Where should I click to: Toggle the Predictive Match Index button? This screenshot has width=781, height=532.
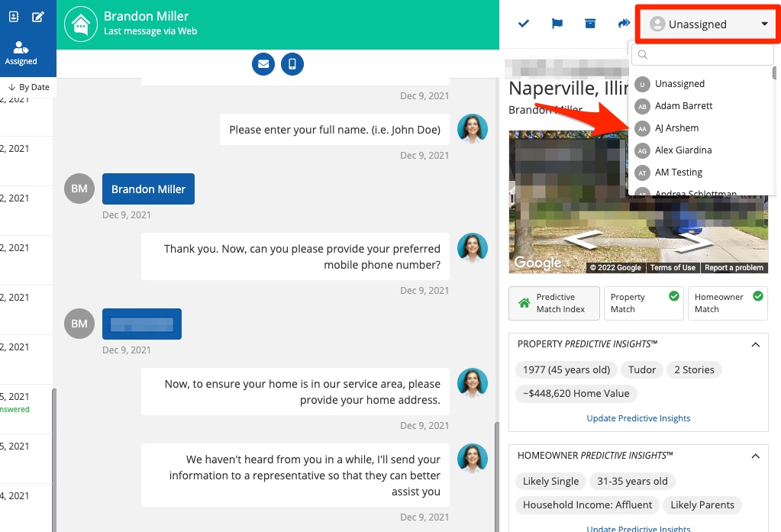click(553, 303)
